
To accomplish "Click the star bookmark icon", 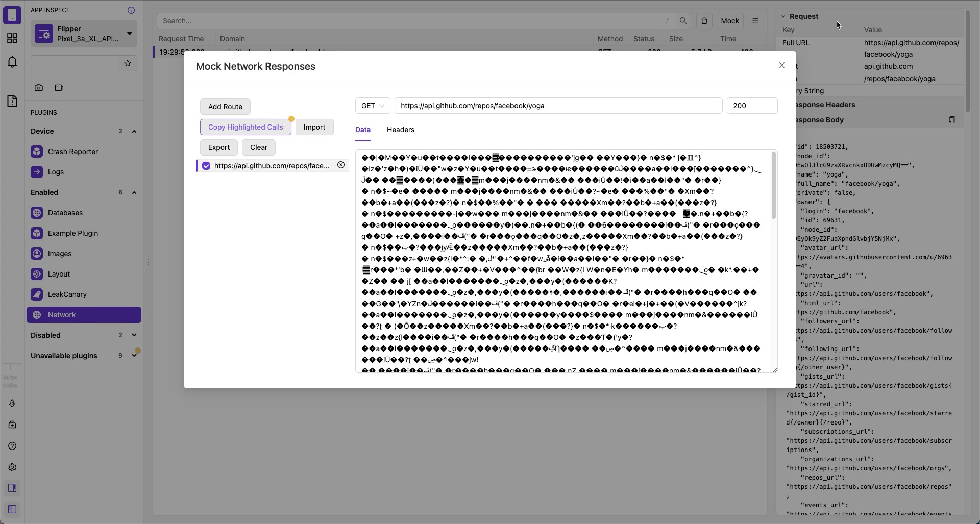I will point(128,63).
